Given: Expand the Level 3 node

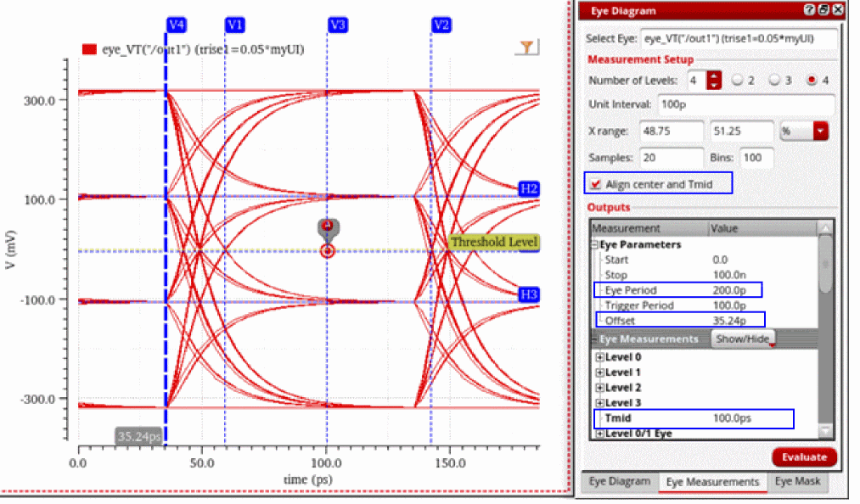Looking at the screenshot, I should click(599, 402).
